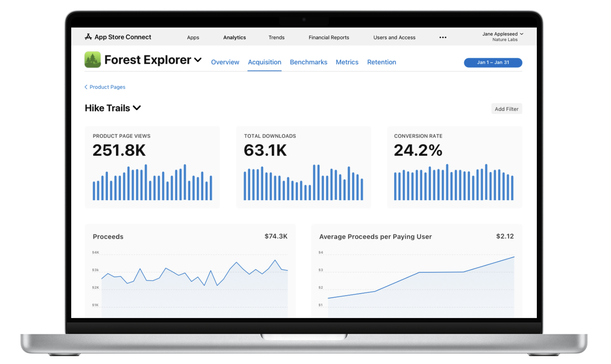611x364 pixels.
Task: Expand the Forest Explorer app dropdown
Action: point(198,60)
